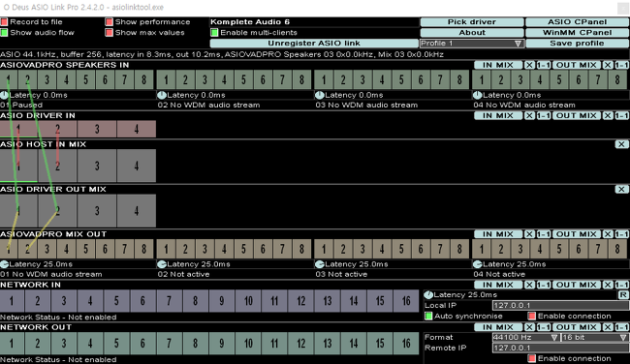Screen dimensions: 630x364
Task: Toggle Enable multi-clients checkbox
Action: point(214,33)
